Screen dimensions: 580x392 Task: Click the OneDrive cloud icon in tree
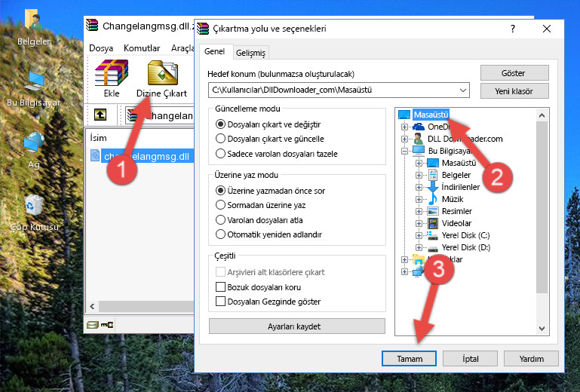click(419, 127)
